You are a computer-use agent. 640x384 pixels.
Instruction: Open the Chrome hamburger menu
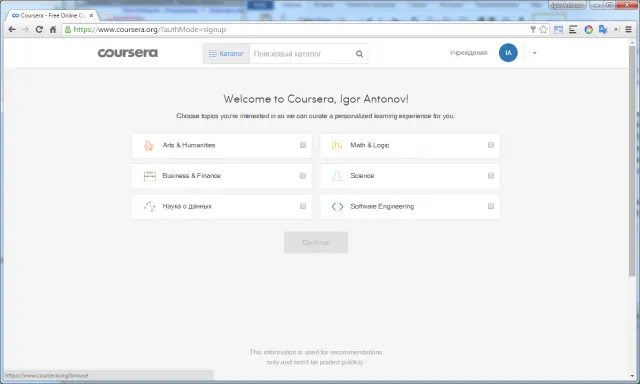click(x=629, y=29)
